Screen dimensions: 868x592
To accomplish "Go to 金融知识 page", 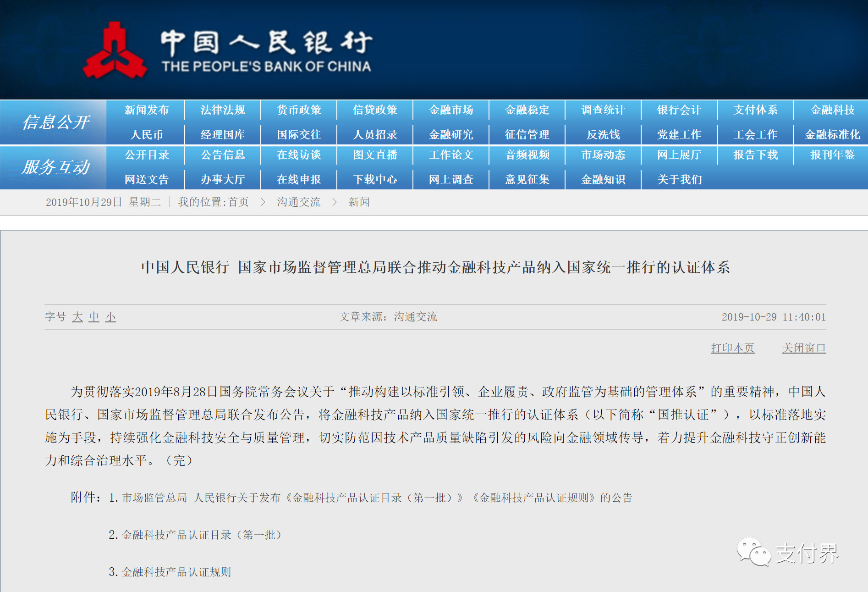I will point(603,180).
